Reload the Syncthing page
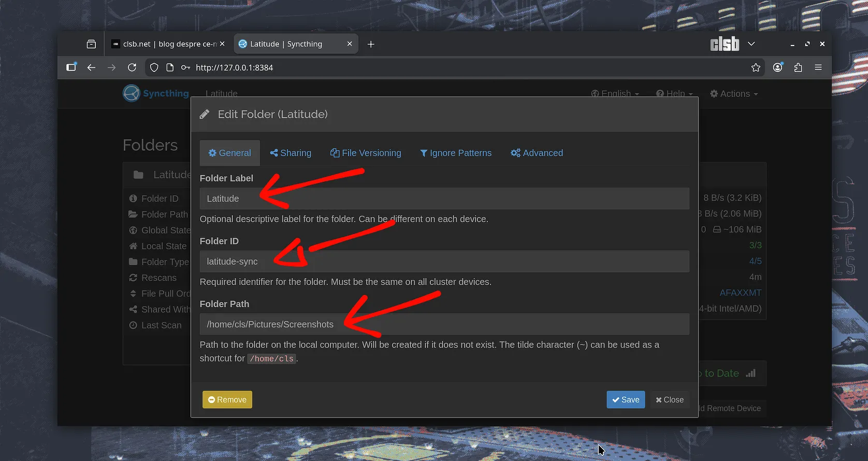The width and height of the screenshot is (868, 461). click(132, 67)
